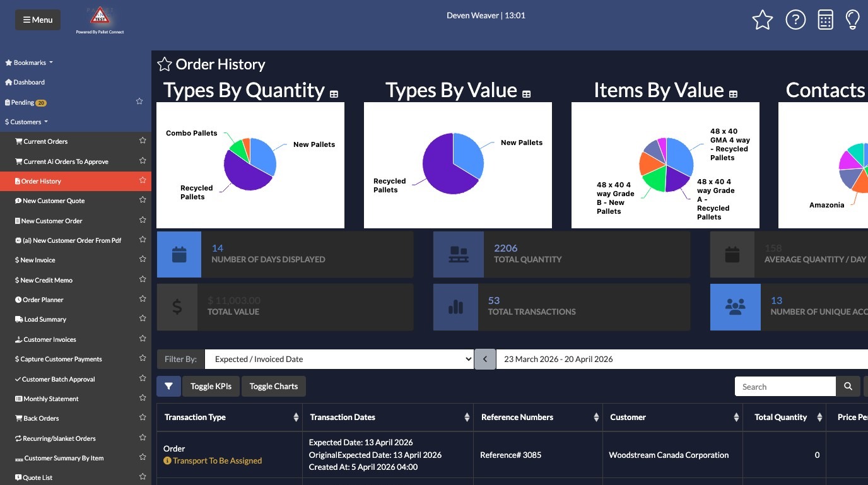
Task: Open Recurring/blanket Orders link
Action: click(56, 438)
